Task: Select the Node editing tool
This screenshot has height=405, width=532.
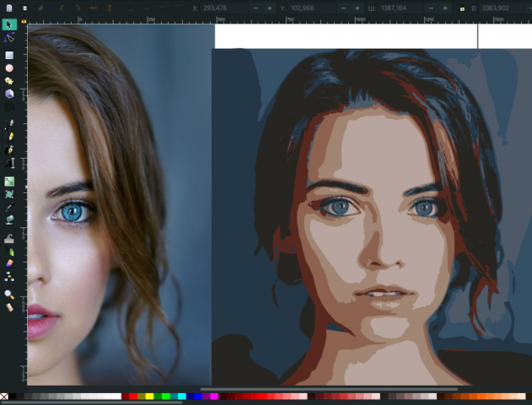Action: 9,38
